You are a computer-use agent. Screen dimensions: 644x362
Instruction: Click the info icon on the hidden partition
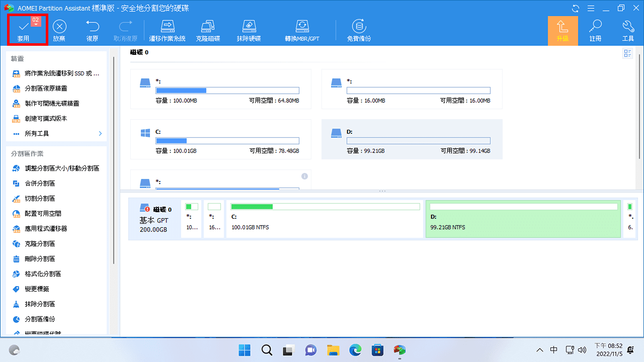click(304, 176)
